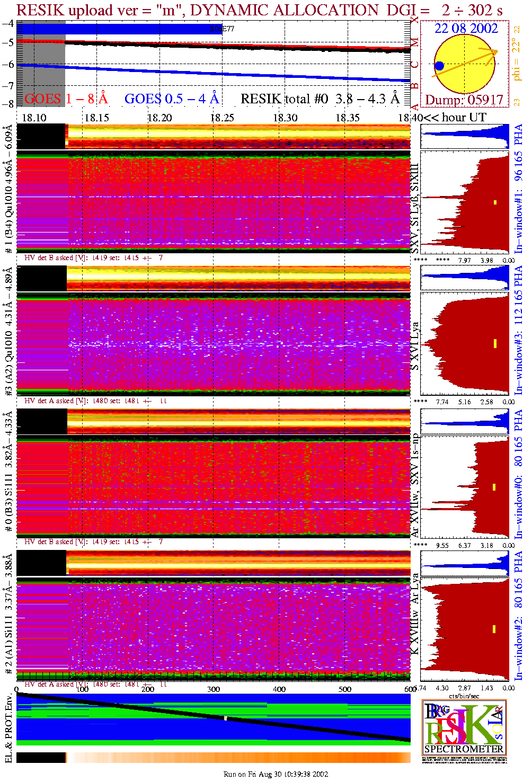Select the yellow marker in In-window#2 histogram
Screen dimensions: 532x782
tap(494, 629)
